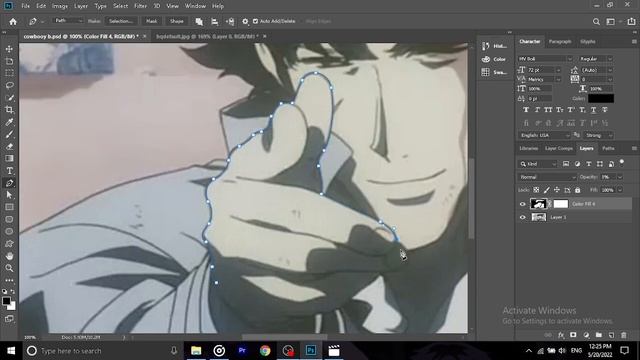Hide the Color Fill 4 layer
Viewport: 640px width, 360px height.
[x=522, y=204]
